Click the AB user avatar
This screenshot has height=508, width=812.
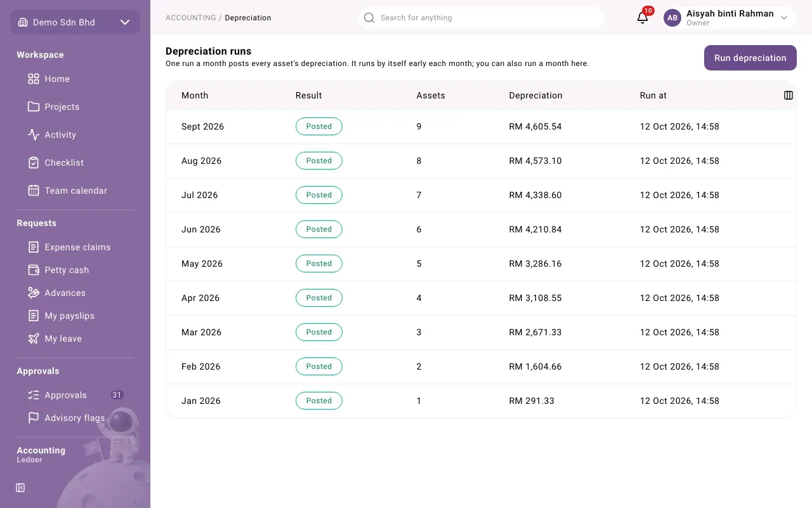point(672,18)
